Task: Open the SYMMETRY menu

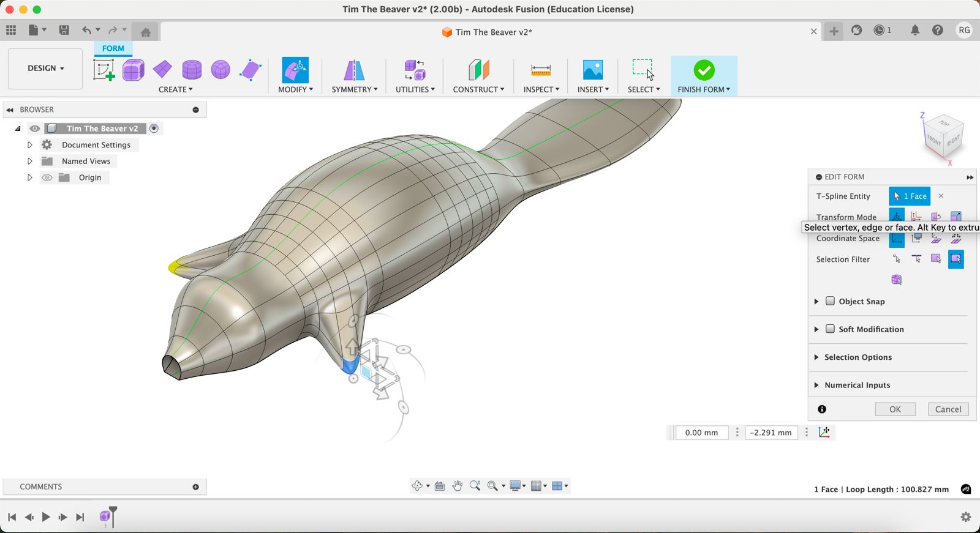Action: pos(354,89)
